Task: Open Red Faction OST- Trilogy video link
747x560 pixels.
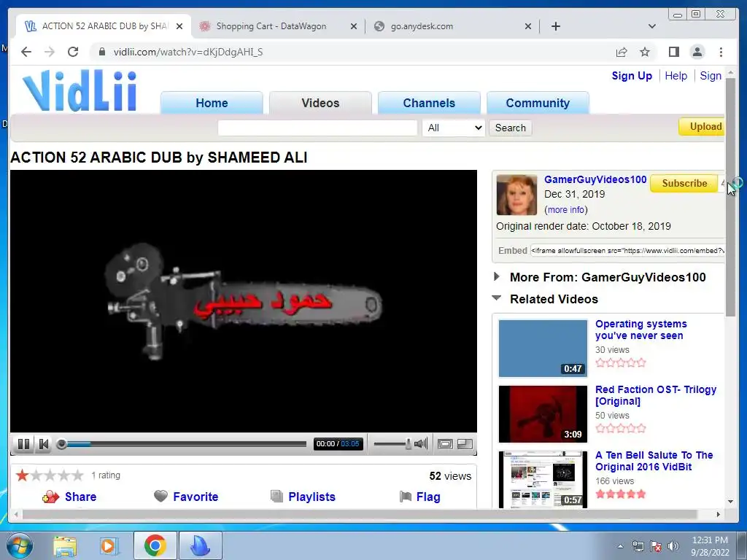Action: [656, 395]
